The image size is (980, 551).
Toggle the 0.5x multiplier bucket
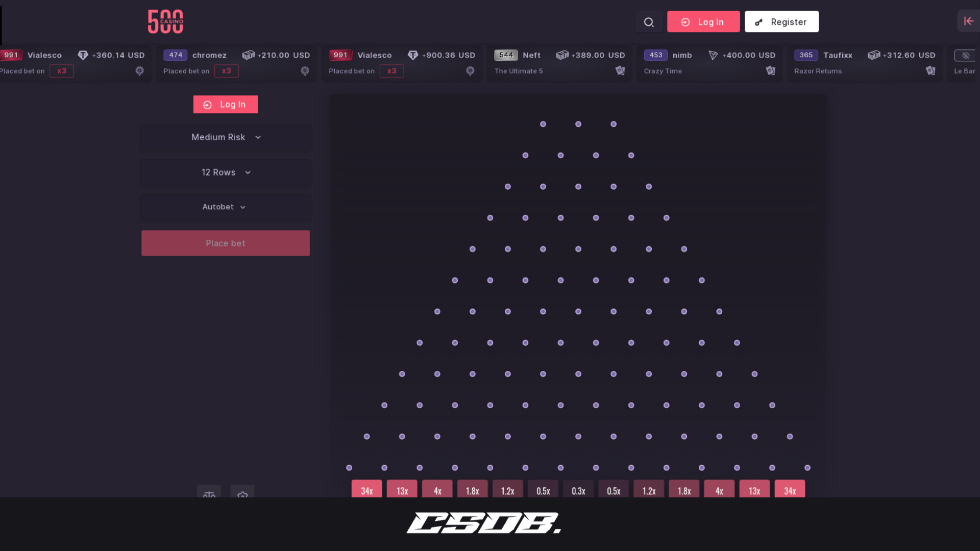click(x=543, y=490)
